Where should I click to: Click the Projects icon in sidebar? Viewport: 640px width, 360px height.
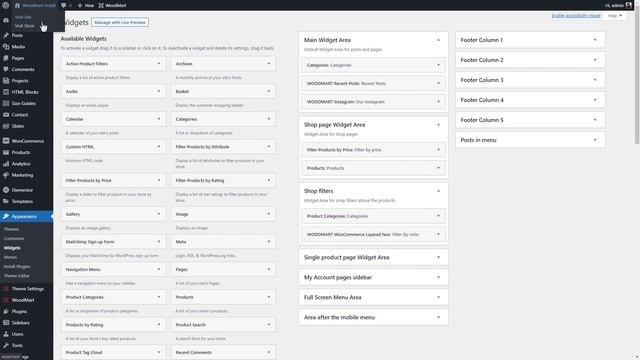(x=6, y=81)
